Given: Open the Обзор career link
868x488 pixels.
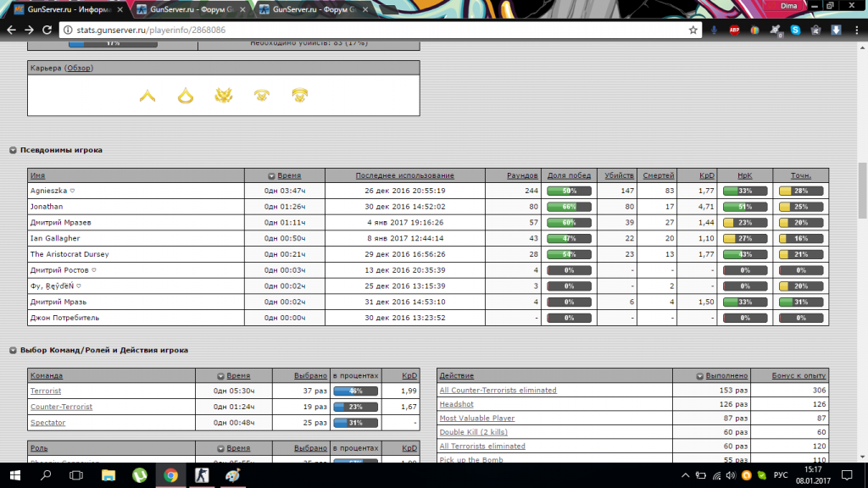Looking at the screenshot, I should (x=79, y=68).
